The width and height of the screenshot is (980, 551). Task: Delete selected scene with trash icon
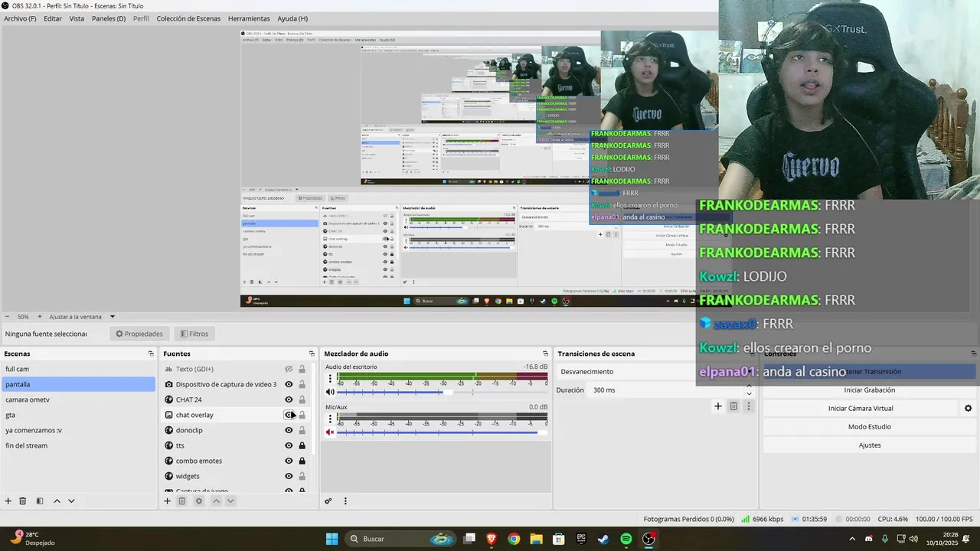click(23, 501)
